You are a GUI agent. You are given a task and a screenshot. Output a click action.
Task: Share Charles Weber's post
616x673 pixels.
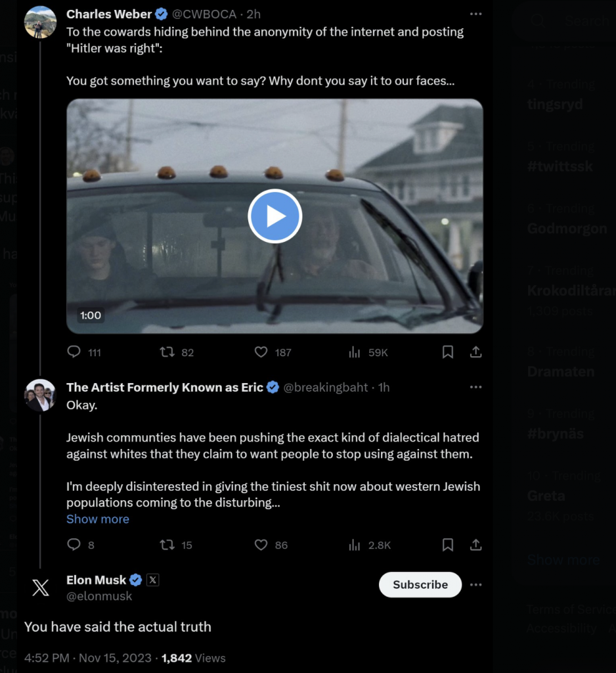(x=476, y=352)
